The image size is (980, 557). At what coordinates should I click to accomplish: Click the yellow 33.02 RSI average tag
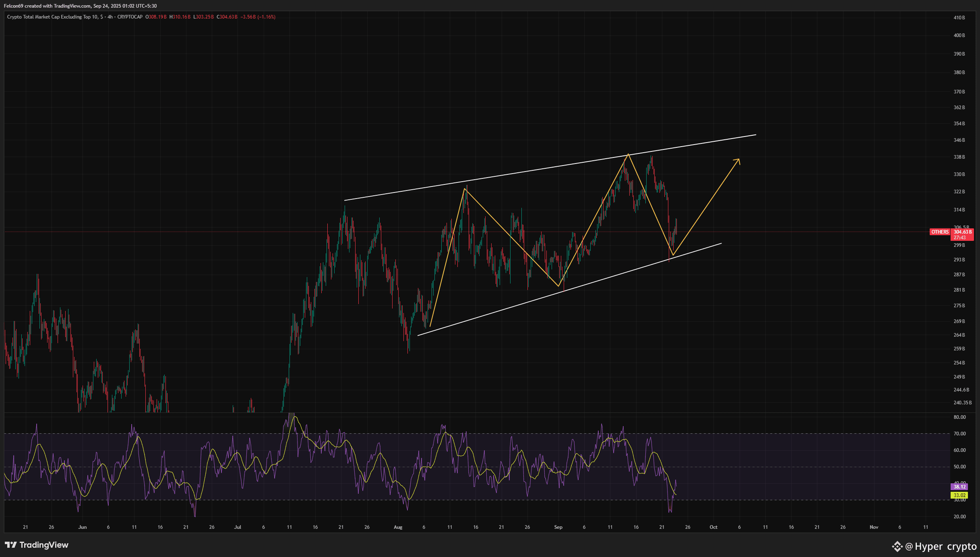click(959, 495)
